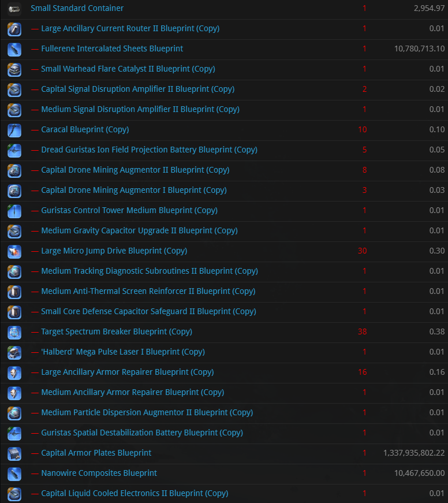This screenshot has height=503, width=448.
Task: Click the Medium Ancillary Armor Repairer icon
Action: [x=14, y=393]
